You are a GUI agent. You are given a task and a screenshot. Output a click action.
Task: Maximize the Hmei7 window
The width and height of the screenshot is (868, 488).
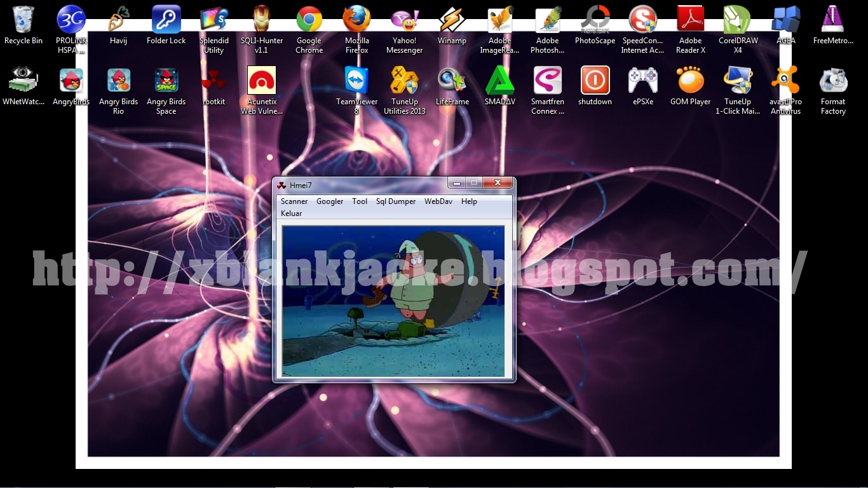click(x=474, y=183)
